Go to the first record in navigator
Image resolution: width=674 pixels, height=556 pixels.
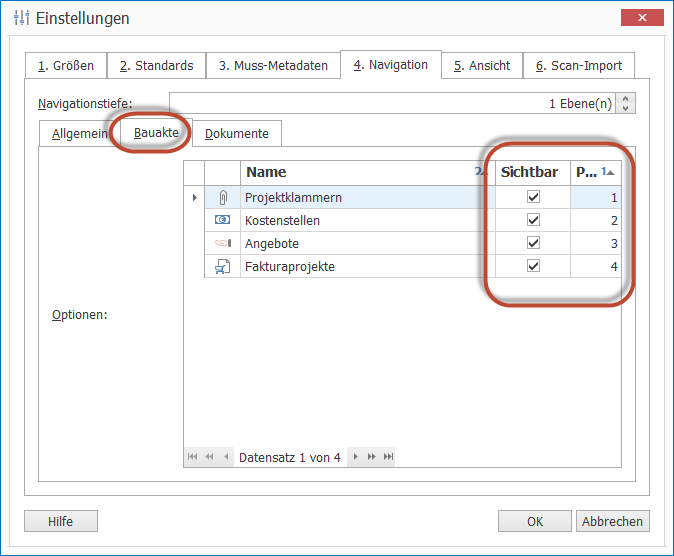(x=193, y=457)
